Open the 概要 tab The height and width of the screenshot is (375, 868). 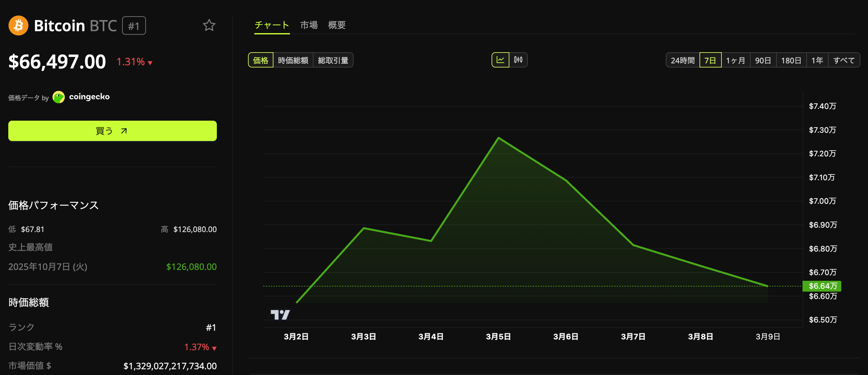(x=337, y=25)
